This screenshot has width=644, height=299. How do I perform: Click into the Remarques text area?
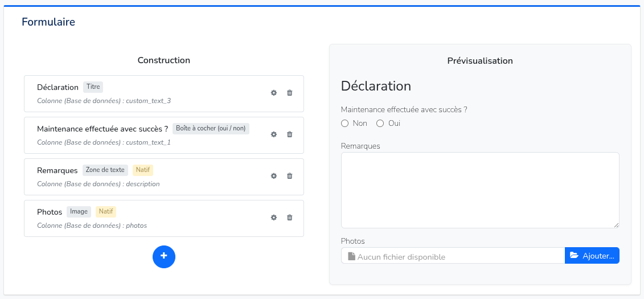[480, 190]
